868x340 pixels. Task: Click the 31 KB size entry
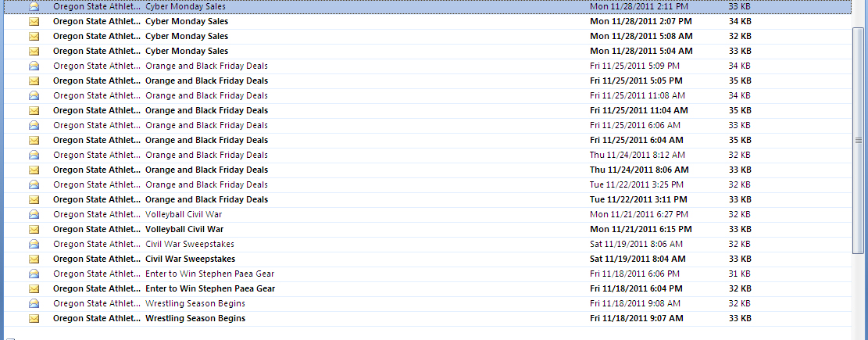[739, 274]
